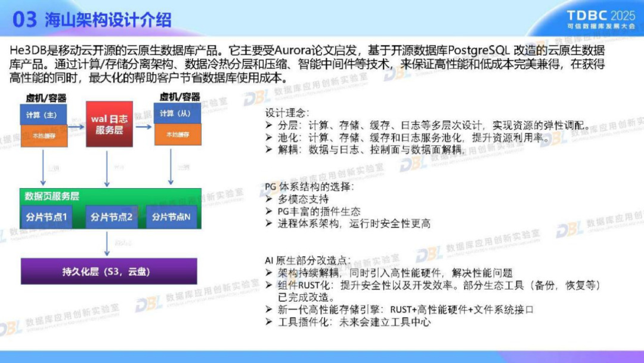Select the 分片节点1 box
The image size is (644, 363).
point(47,217)
